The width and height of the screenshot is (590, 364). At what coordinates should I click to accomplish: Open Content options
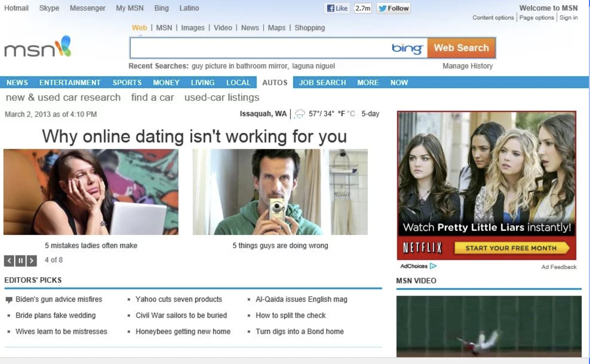pyautogui.click(x=493, y=18)
